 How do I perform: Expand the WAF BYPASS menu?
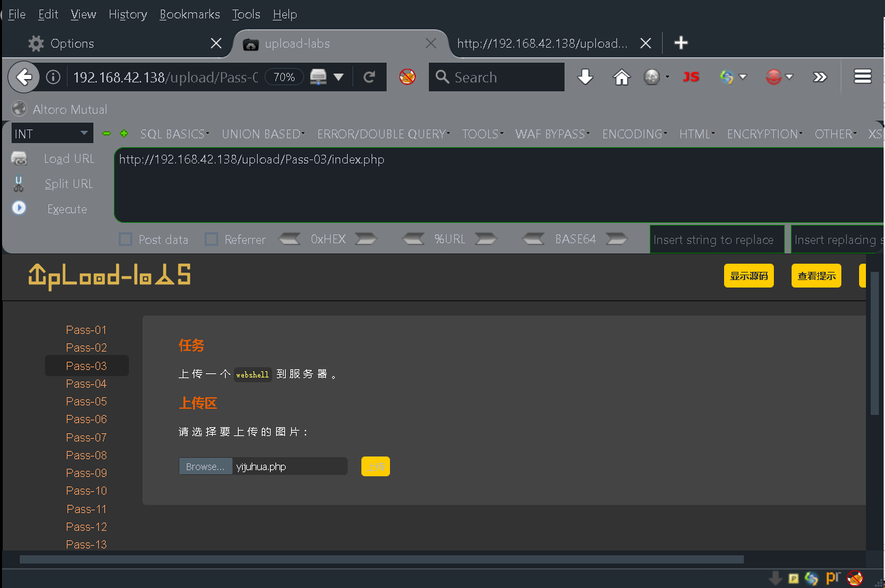(x=550, y=134)
